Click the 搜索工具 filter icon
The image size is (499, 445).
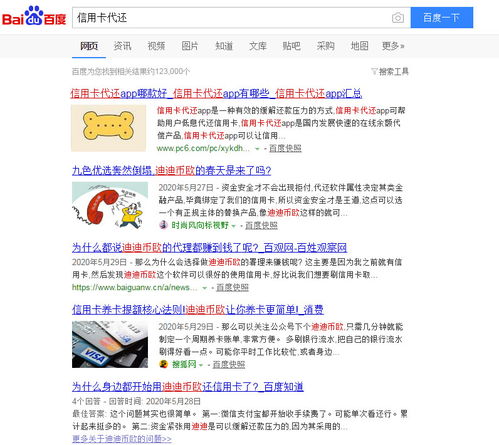pos(374,71)
